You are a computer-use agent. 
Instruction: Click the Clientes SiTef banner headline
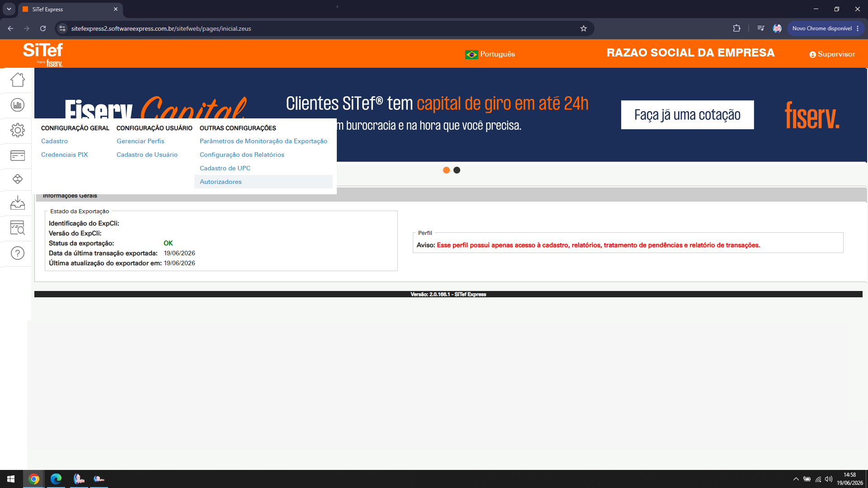coord(437,103)
